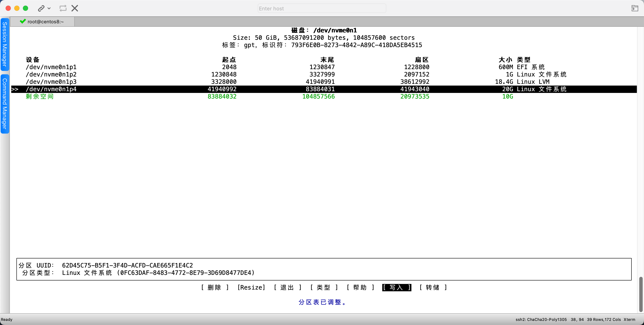Screen dimensions: 644x325
Task: Click the [退出] quit menu option
Action: tap(287, 287)
